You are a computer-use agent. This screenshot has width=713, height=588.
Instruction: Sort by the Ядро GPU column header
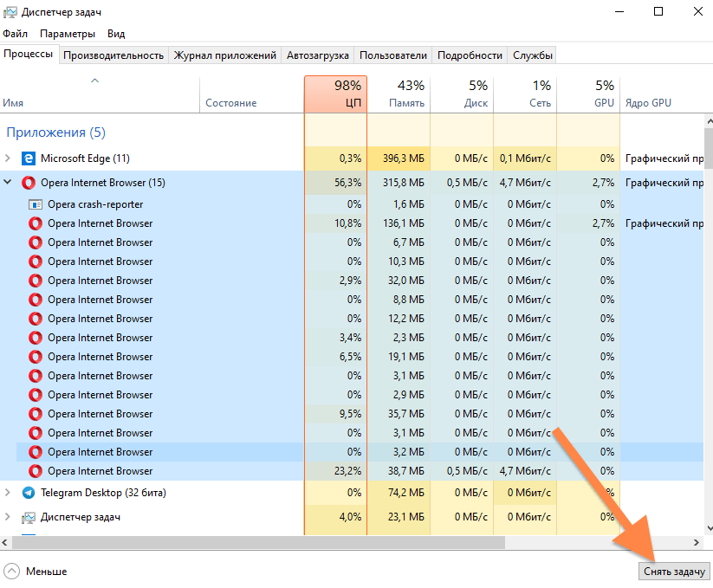[x=663, y=94]
